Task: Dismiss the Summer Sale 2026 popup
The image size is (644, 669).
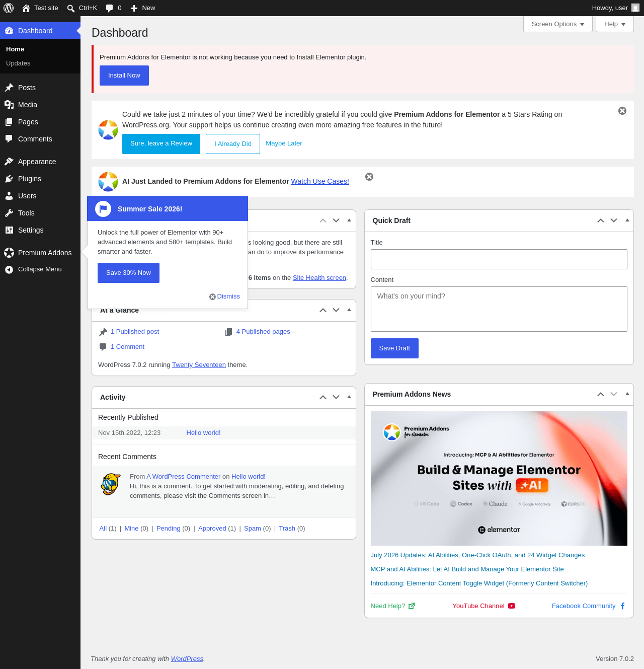Action: (225, 296)
